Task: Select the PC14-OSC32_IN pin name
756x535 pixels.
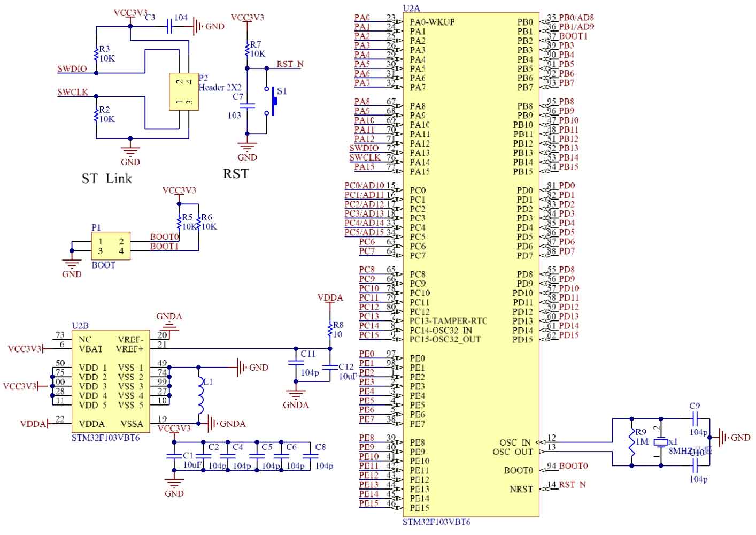Action: coord(441,330)
